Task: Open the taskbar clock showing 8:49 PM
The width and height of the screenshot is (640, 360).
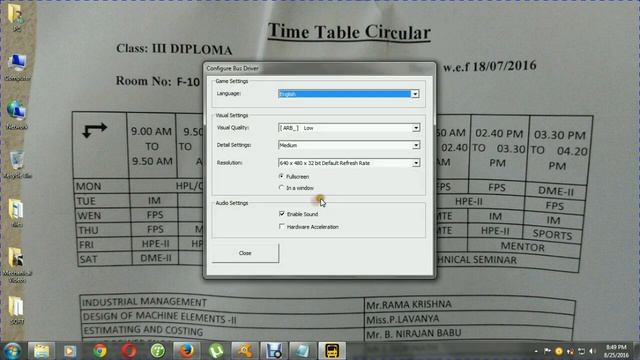Action: 617,351
